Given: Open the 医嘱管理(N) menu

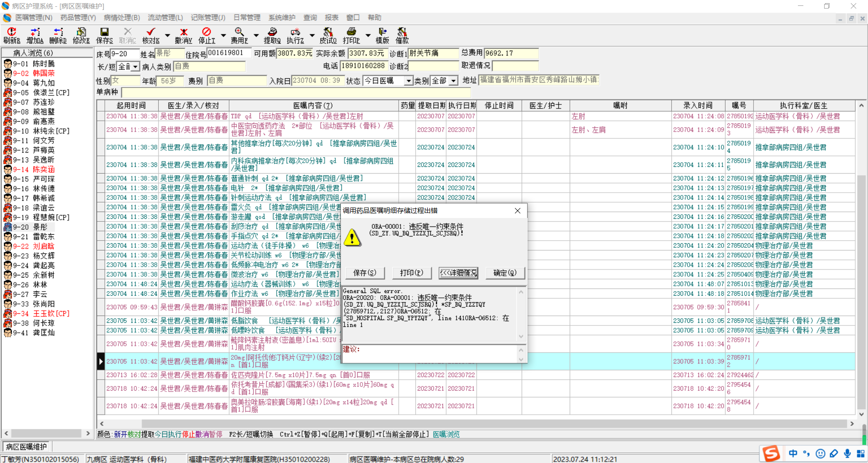Looking at the screenshot, I should pyautogui.click(x=34, y=18).
